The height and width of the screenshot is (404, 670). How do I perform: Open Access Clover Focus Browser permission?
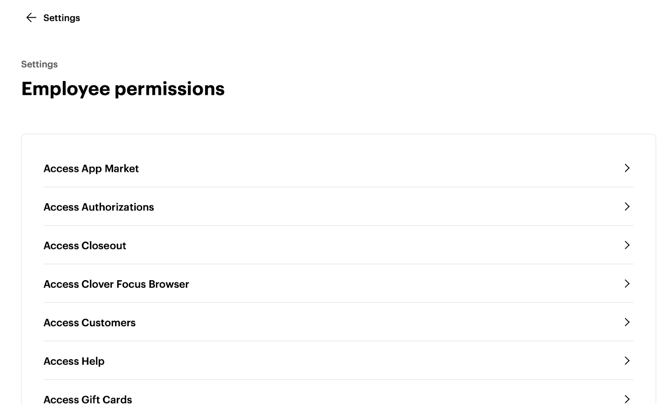116,284
